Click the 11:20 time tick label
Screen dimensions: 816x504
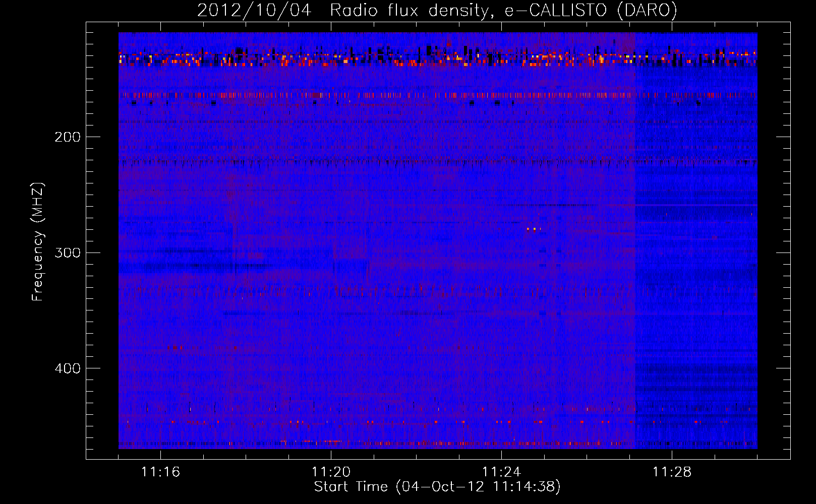click(331, 472)
